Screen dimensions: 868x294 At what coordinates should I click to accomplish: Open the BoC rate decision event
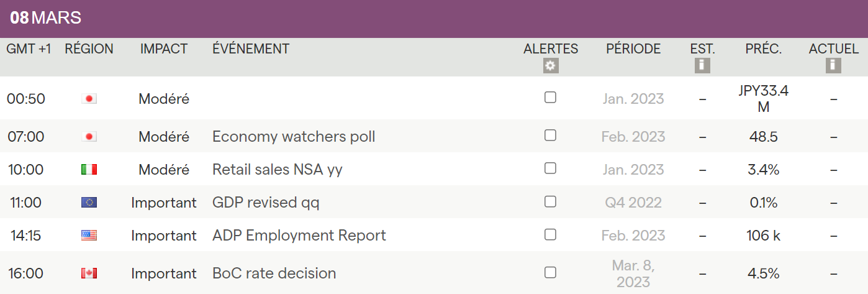tap(274, 273)
